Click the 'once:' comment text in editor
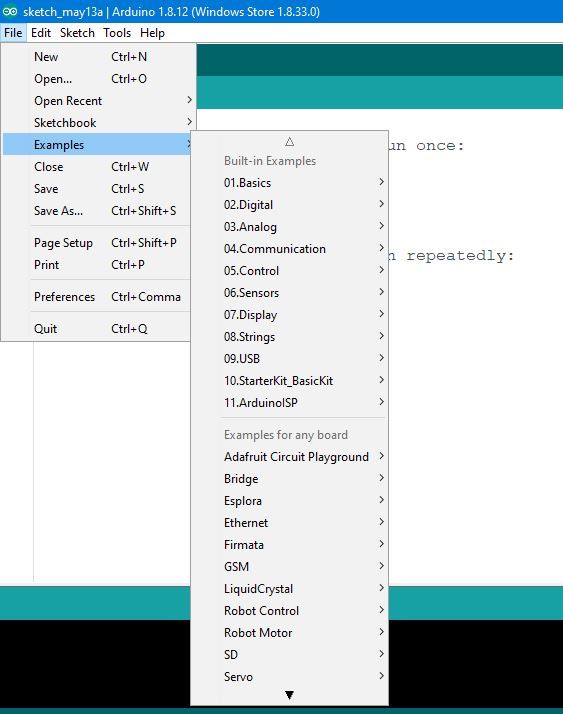Viewport: 563px width, 714px height. 440,146
